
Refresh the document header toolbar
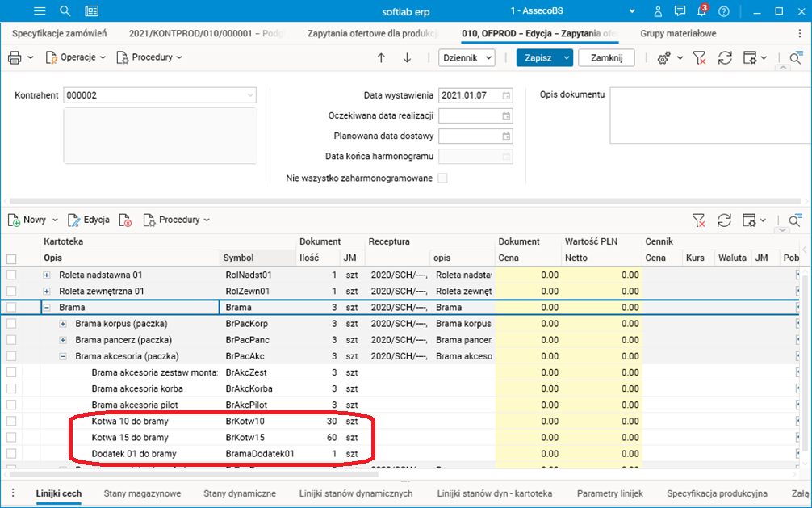point(725,57)
